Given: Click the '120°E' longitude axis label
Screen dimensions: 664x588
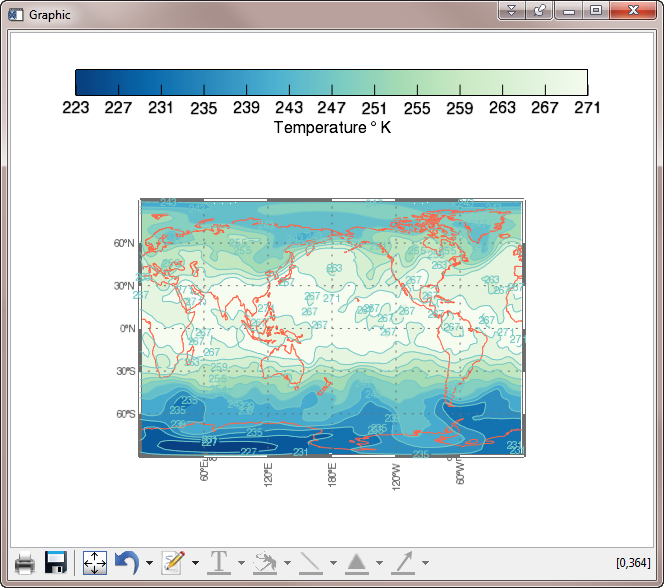Looking at the screenshot, I should (268, 475).
